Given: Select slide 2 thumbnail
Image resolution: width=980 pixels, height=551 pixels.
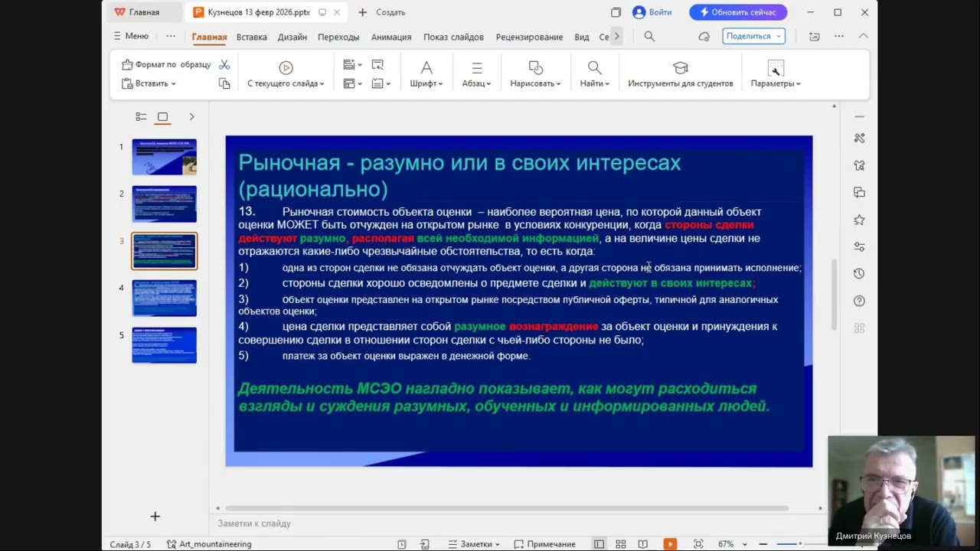Looking at the screenshot, I should (x=164, y=204).
